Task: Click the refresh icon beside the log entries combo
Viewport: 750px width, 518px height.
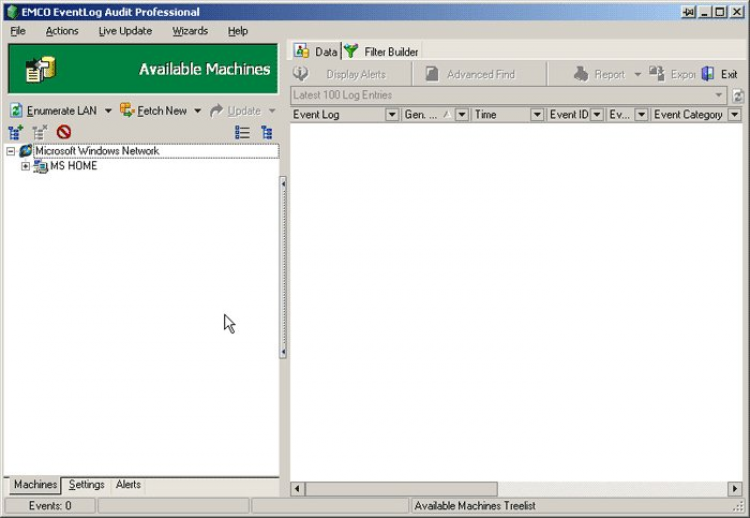Action: pyautogui.click(x=738, y=96)
